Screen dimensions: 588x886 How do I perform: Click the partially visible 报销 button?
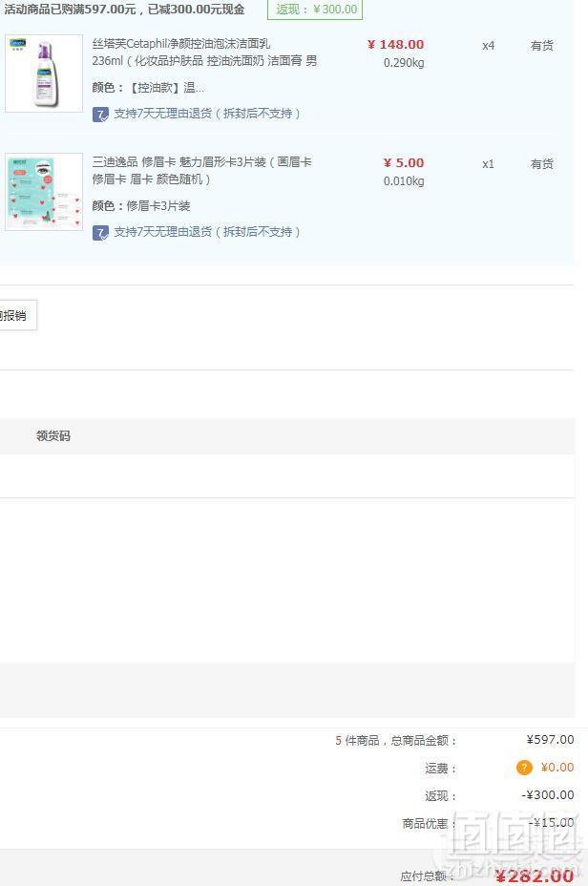point(17,315)
